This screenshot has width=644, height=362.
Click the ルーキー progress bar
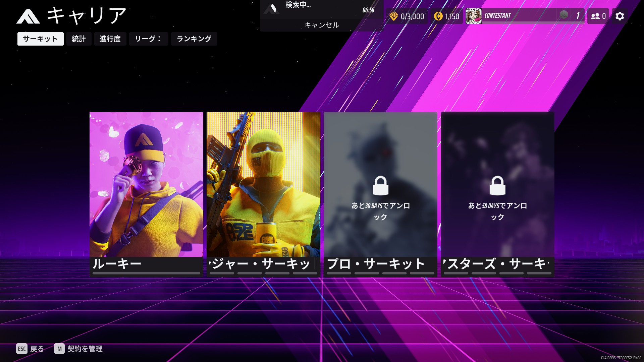tap(146, 273)
